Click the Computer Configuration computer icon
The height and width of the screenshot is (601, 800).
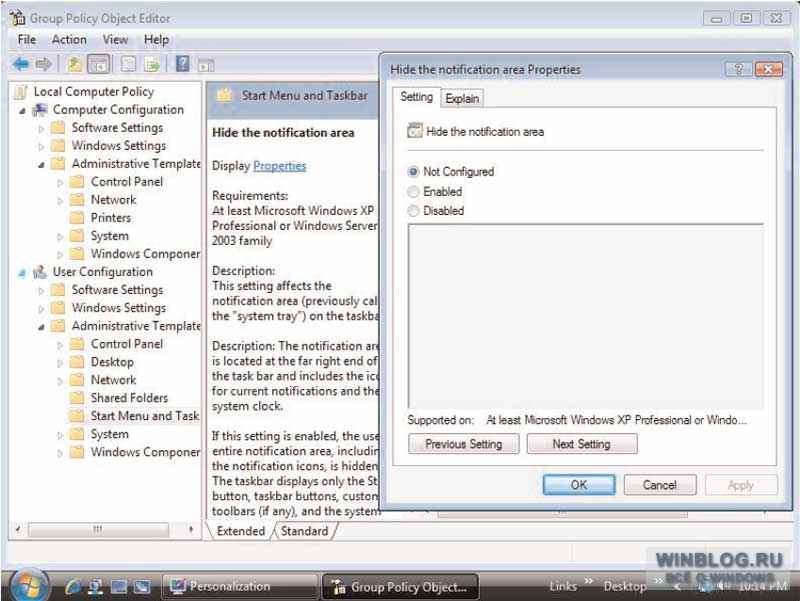pyautogui.click(x=40, y=110)
